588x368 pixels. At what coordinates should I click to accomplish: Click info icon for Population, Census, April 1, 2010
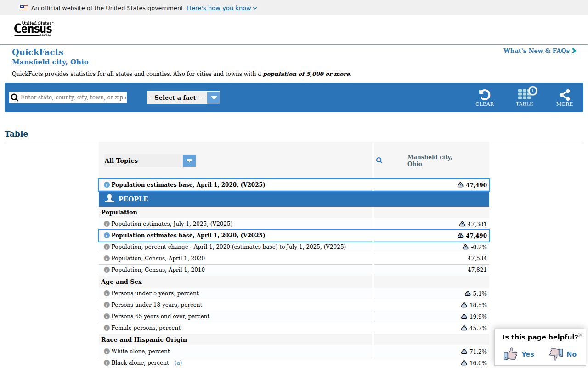tap(107, 270)
